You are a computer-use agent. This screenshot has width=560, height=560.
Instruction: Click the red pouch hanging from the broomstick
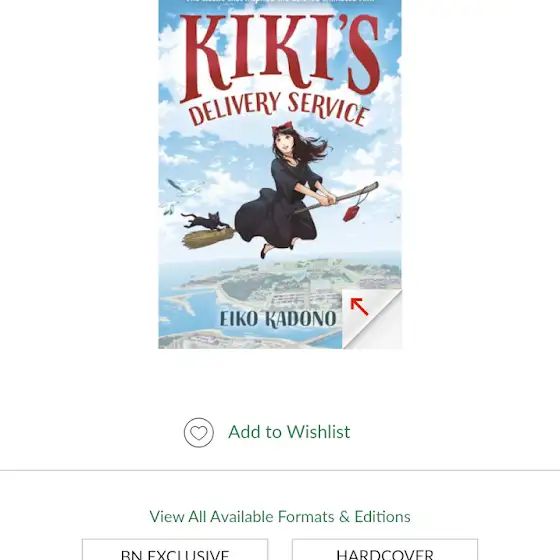tap(351, 213)
